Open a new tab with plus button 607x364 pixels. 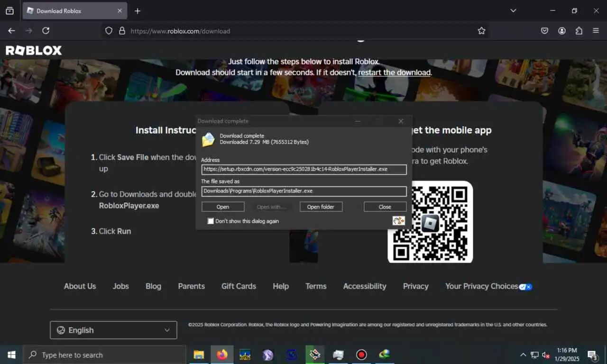pos(138,10)
